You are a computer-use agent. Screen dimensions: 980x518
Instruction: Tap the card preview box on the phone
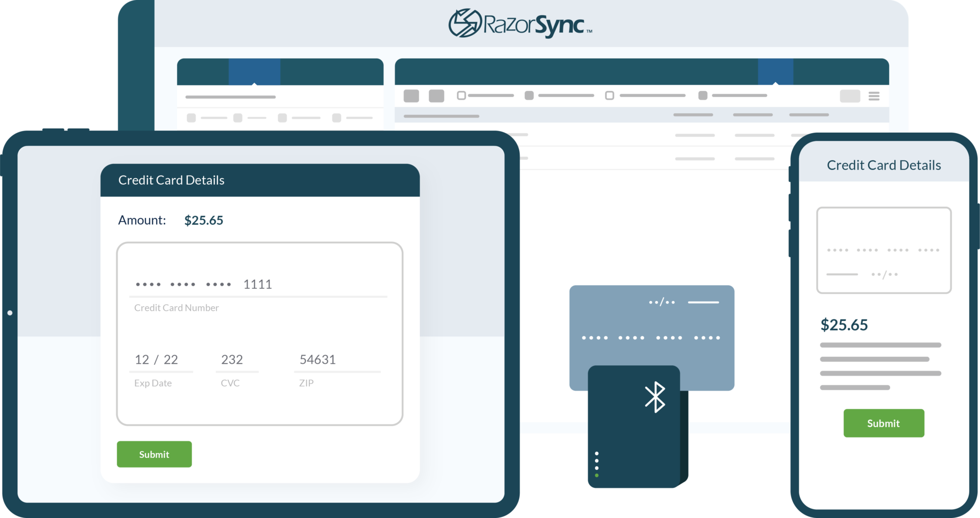884,250
